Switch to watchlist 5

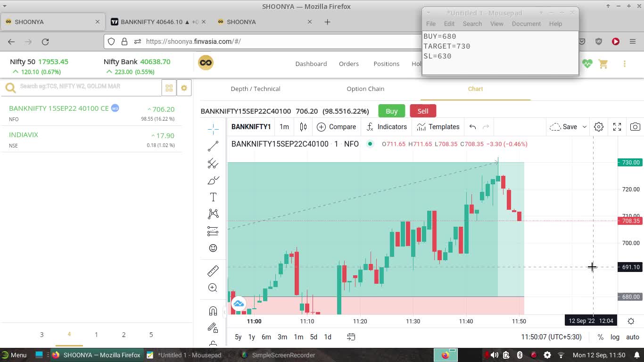pos(151,335)
